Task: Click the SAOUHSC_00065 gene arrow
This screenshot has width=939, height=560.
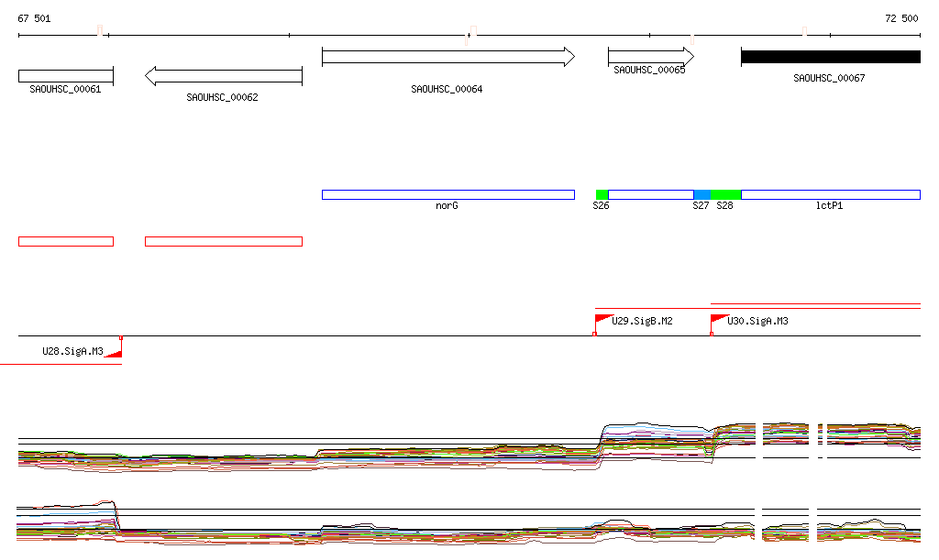Action: click(651, 57)
